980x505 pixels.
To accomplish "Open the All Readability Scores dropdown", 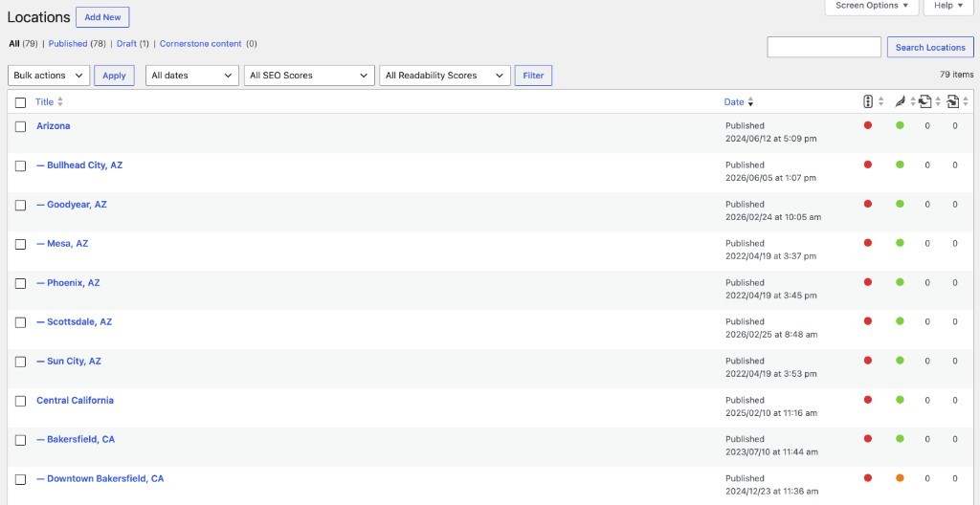I will coord(445,75).
